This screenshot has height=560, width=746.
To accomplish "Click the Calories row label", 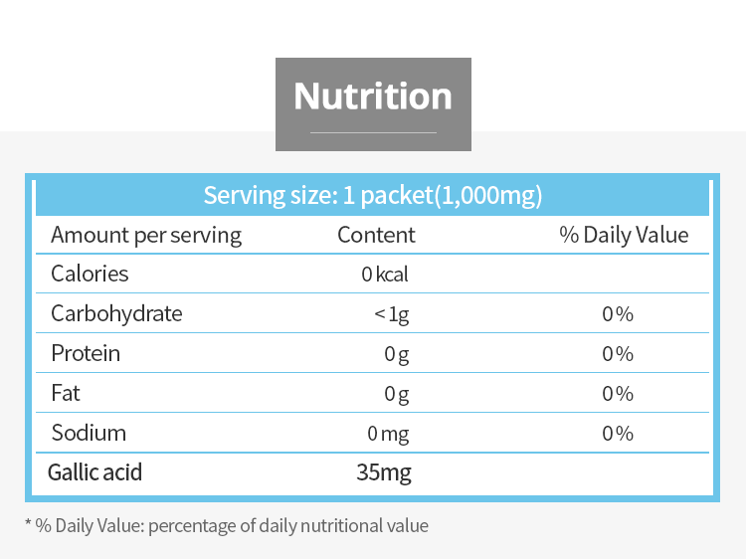I will point(90,274).
